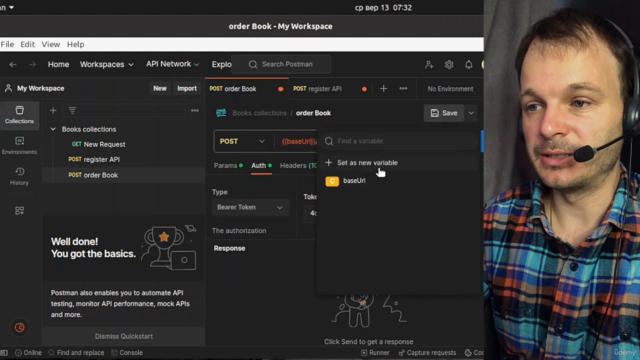Open the HTTP method POST dropdown

[x=242, y=141]
